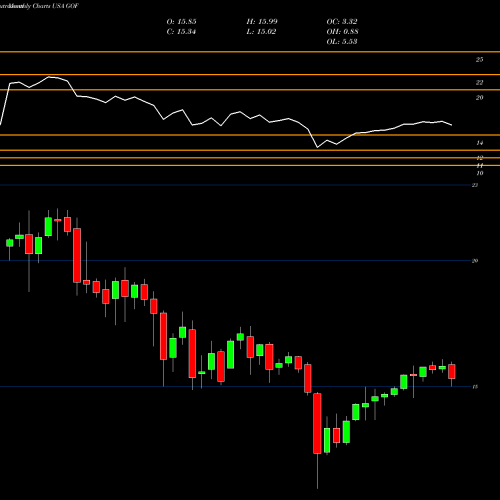The height and width of the screenshot is (500, 500).
Task: Click the chart title 'Charts USA GOF'
Action: coord(55,6)
